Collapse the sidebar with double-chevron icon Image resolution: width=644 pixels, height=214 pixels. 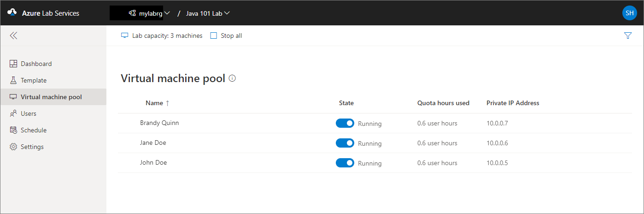[13, 36]
